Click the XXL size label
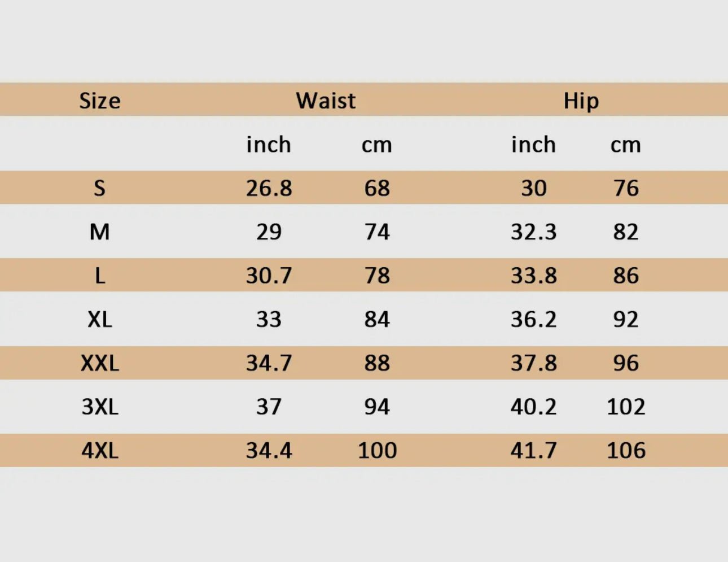The height and width of the screenshot is (562, 728). [100, 363]
